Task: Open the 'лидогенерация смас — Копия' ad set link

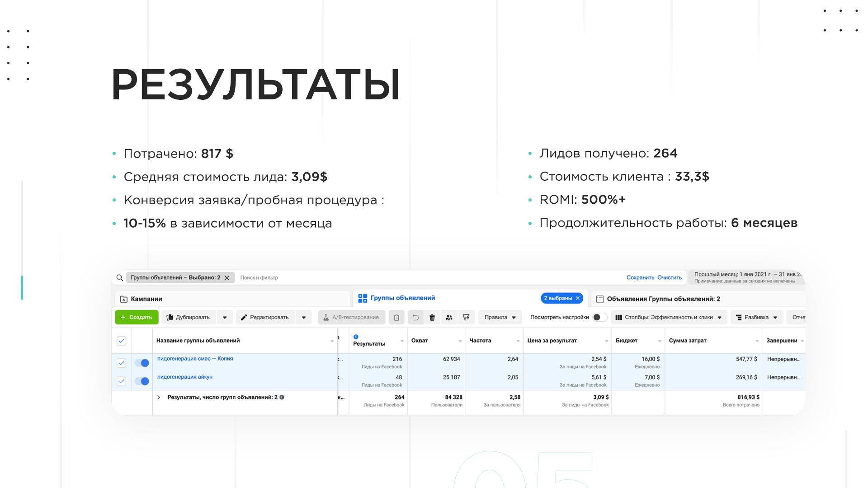Action: [195, 359]
